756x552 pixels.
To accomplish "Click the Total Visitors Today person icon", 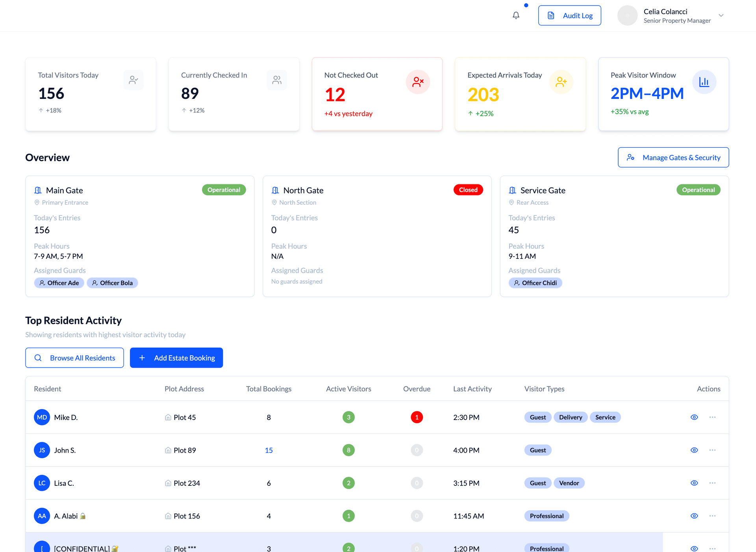I will coord(133,80).
